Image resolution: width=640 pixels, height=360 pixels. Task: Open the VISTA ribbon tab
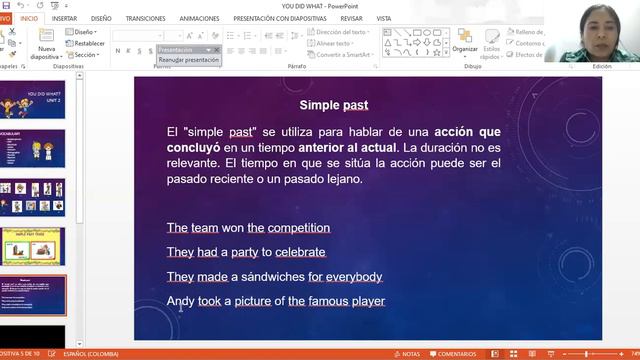384,18
